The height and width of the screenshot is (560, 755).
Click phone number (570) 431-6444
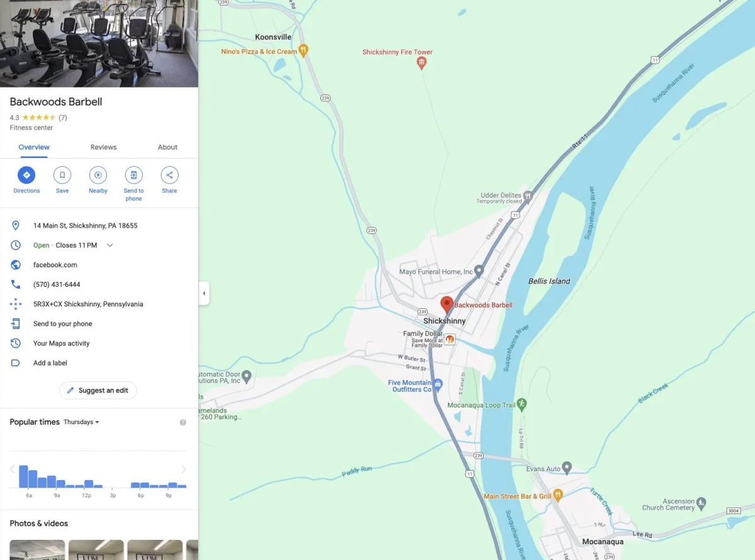click(57, 284)
